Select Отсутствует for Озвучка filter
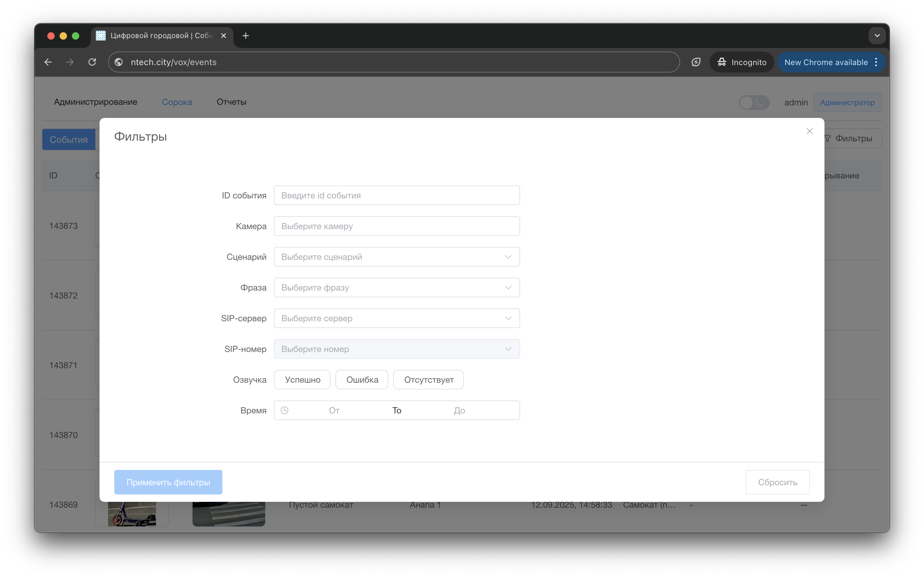This screenshot has height=578, width=924. [428, 380]
